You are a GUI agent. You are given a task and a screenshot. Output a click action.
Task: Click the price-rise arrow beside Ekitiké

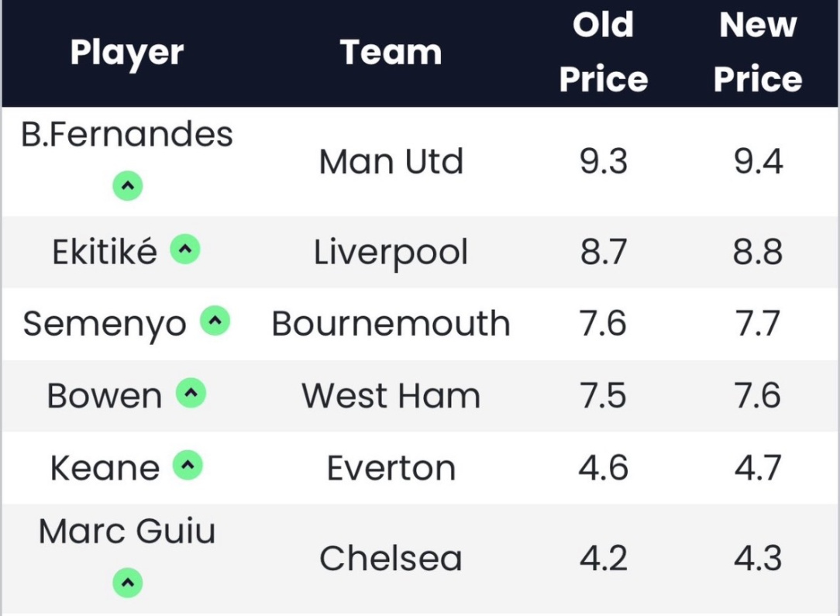[x=185, y=249]
